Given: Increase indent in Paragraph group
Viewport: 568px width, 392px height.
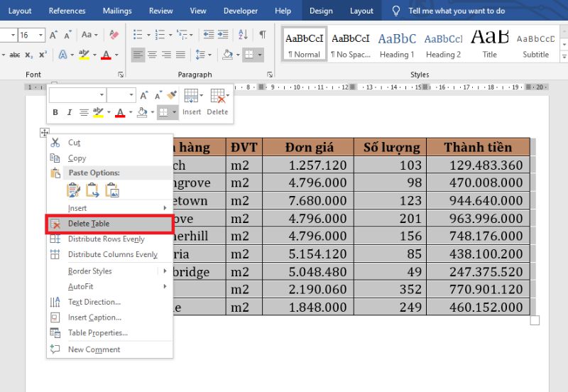Looking at the screenshot, I should click(x=223, y=35).
